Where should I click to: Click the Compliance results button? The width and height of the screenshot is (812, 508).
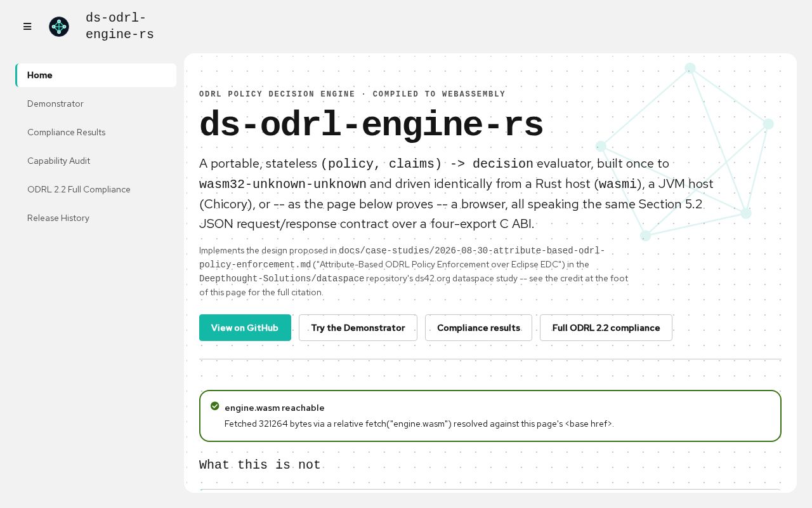[478, 328]
